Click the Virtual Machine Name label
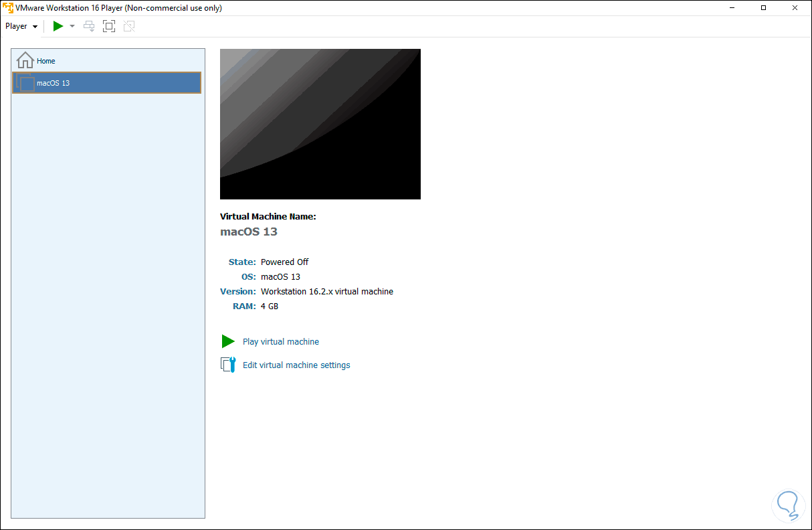Viewport: 812px width, 530px height. pyautogui.click(x=268, y=217)
